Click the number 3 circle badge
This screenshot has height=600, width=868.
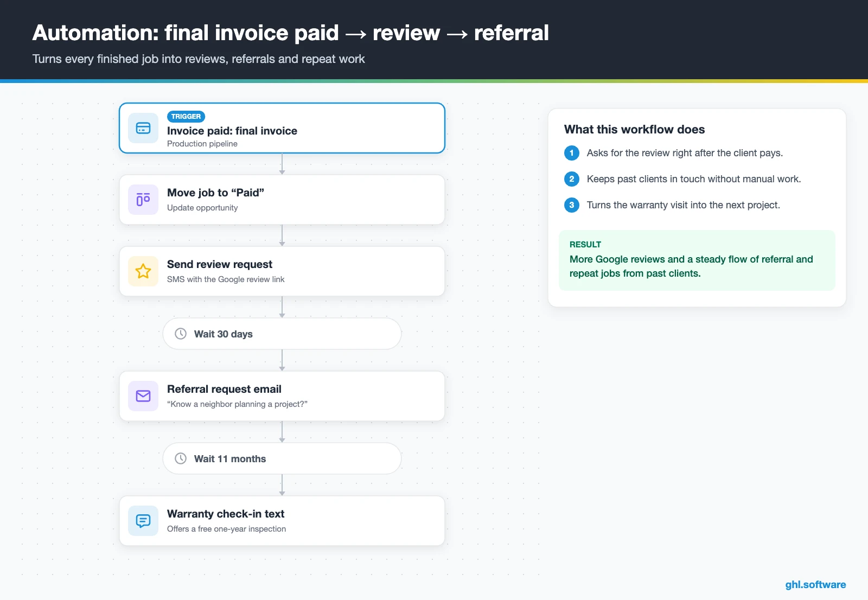point(572,205)
